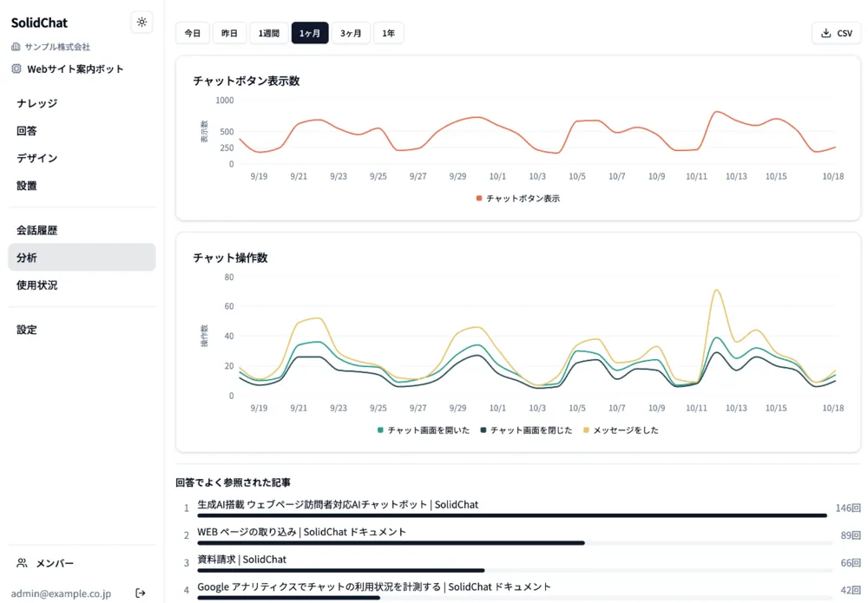Viewport: 868px width, 603px height.
Task: Click the 66回 count value
Action: (x=851, y=562)
